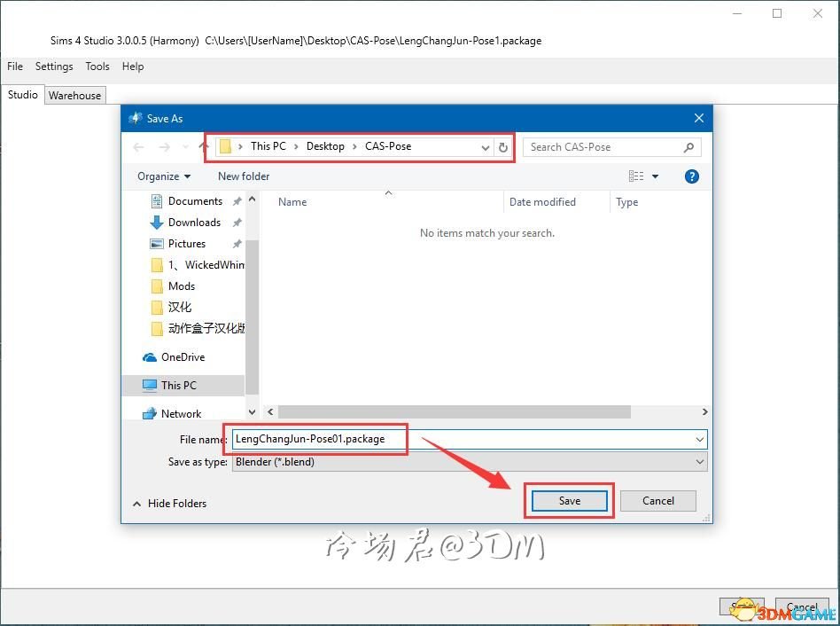Click the search magnifier icon
The width and height of the screenshot is (840, 626).
[689, 147]
